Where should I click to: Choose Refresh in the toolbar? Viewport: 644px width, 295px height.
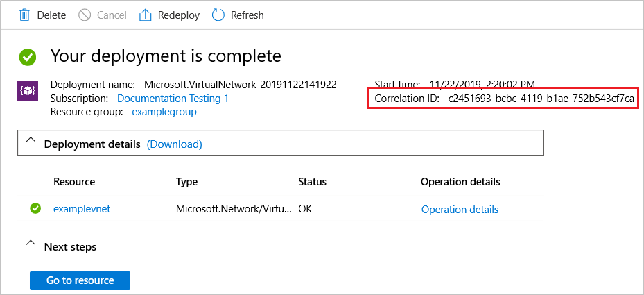tap(247, 15)
